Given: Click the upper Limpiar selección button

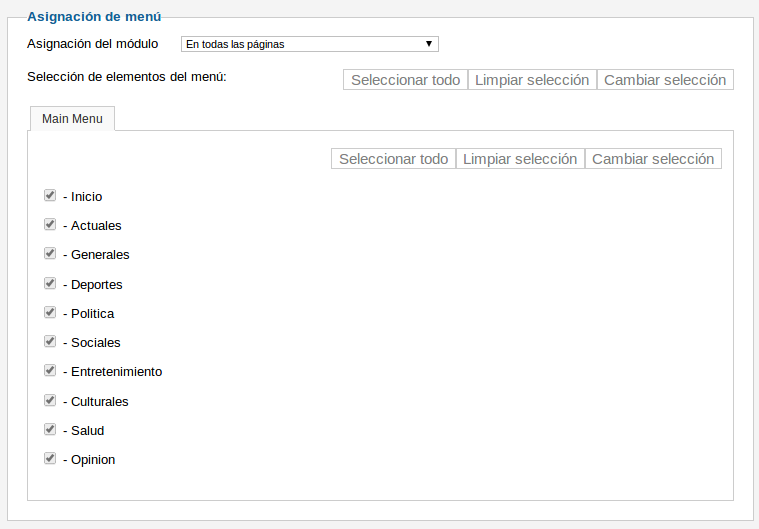Looking at the screenshot, I should (x=532, y=80).
